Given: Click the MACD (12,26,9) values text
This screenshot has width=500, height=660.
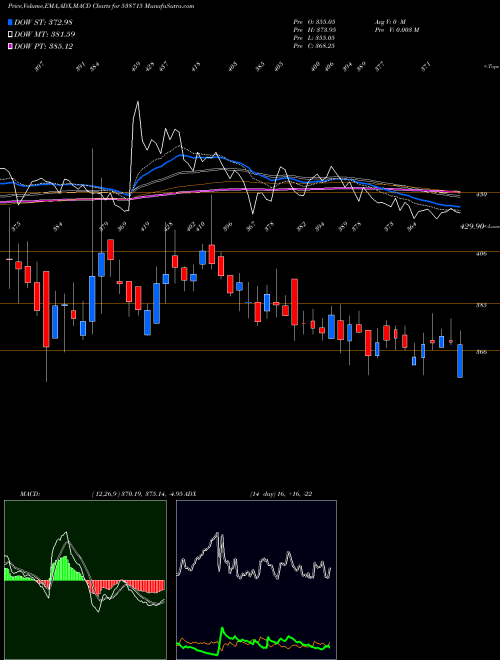Looking at the screenshot, I should click(x=137, y=494).
